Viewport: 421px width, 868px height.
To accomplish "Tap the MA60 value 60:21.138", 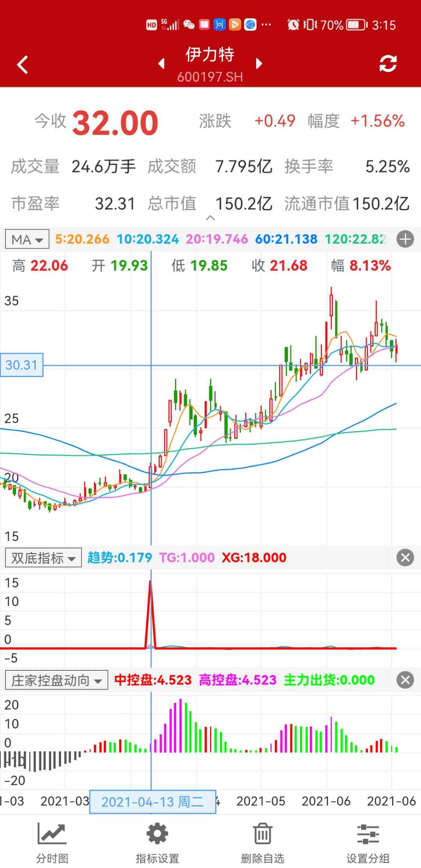I will (286, 239).
